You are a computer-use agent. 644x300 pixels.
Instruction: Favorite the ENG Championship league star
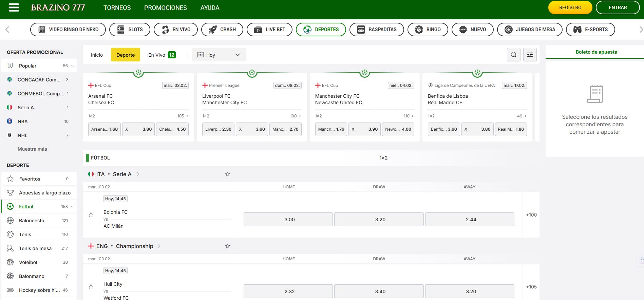(x=228, y=246)
